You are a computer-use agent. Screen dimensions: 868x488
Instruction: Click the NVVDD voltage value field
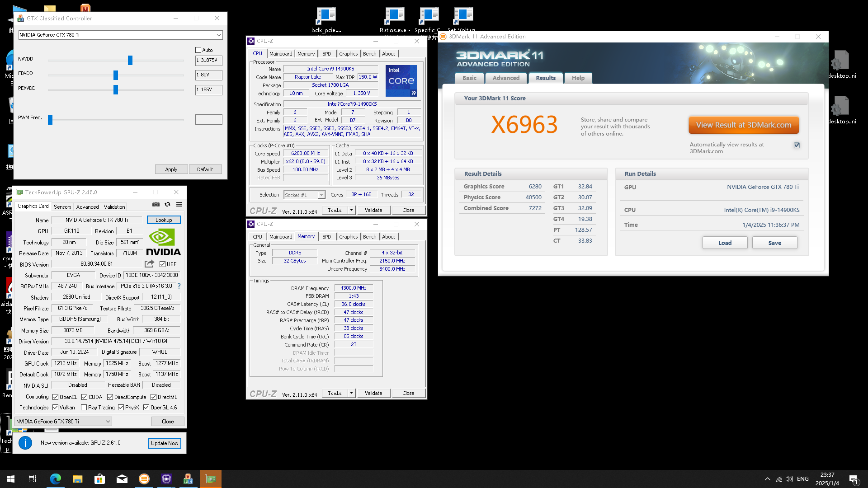[208, 61]
